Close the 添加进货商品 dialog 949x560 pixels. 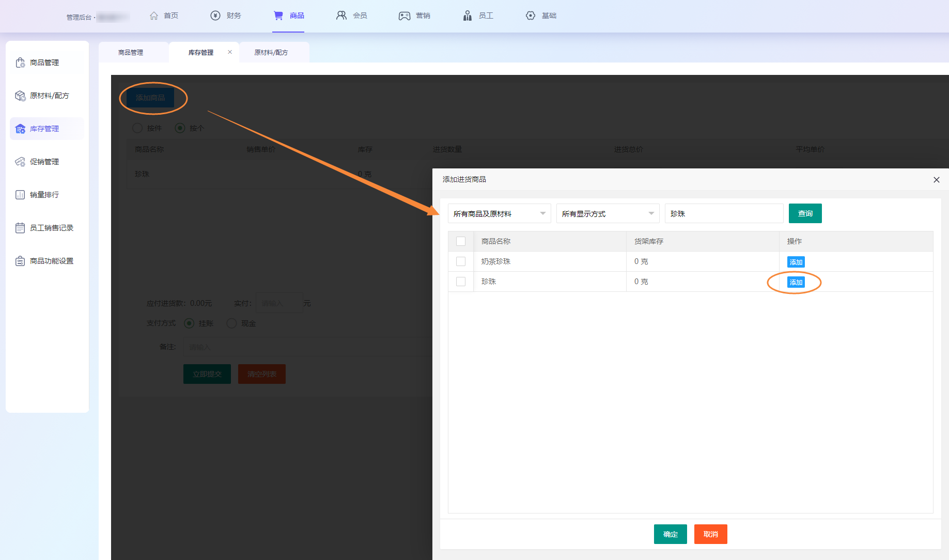[936, 180]
